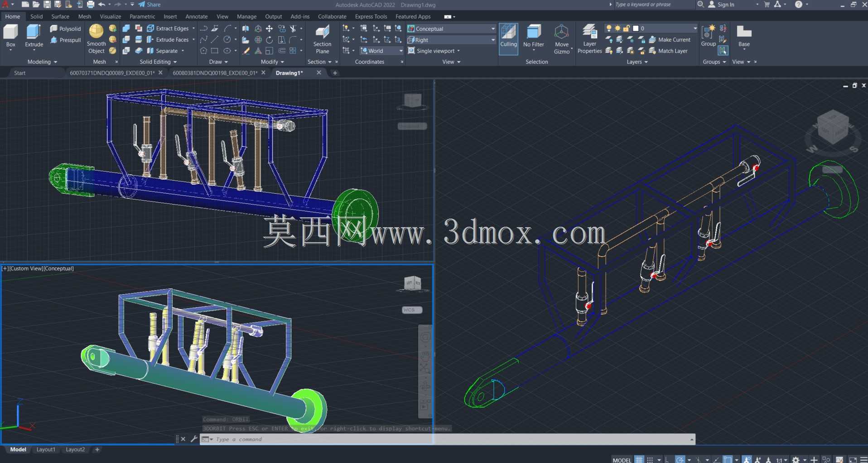Image resolution: width=868 pixels, height=463 pixels.
Task: Click the Rotate tool in Modify panel
Action: point(270,39)
